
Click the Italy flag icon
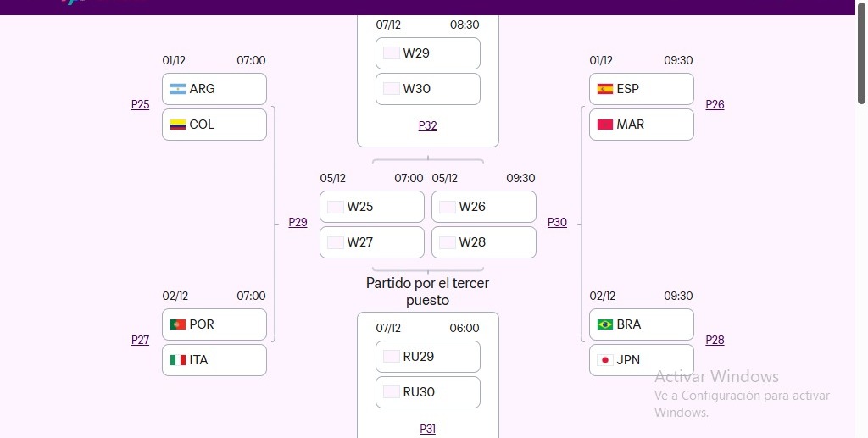coord(178,360)
